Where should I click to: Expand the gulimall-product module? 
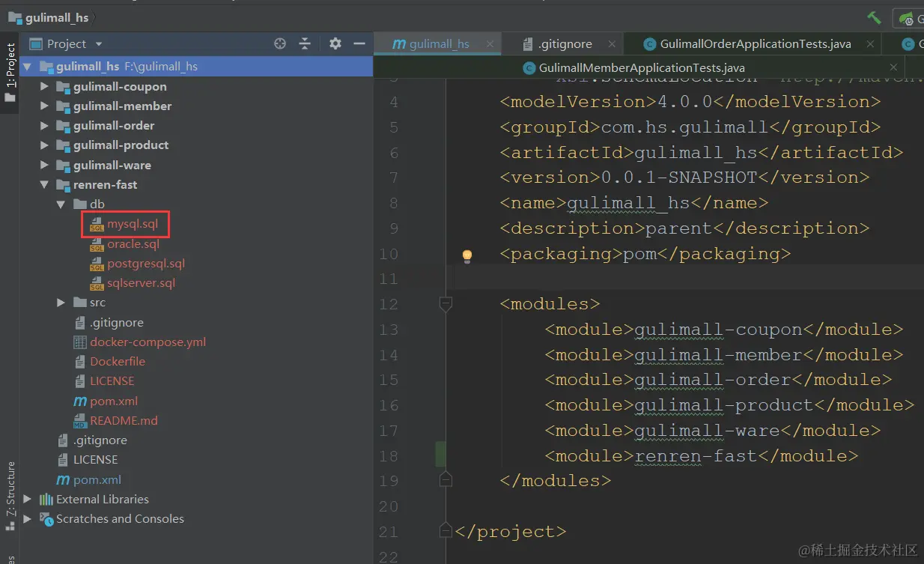click(x=44, y=145)
